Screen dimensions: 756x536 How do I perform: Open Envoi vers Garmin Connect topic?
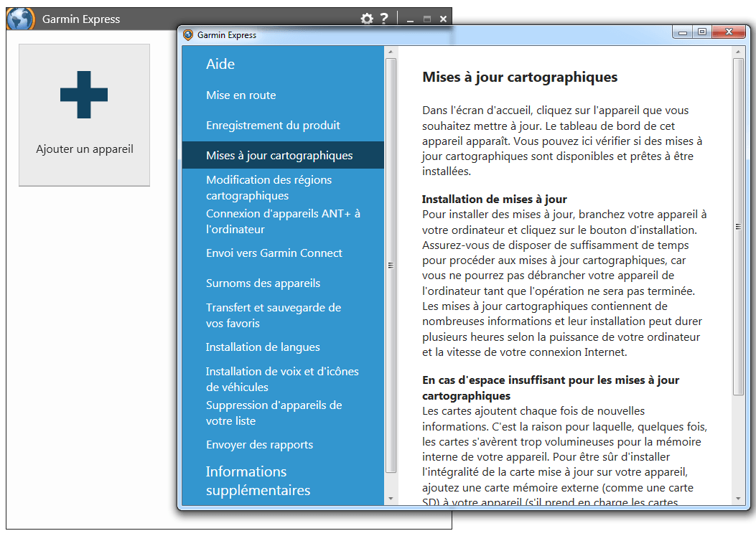click(274, 253)
